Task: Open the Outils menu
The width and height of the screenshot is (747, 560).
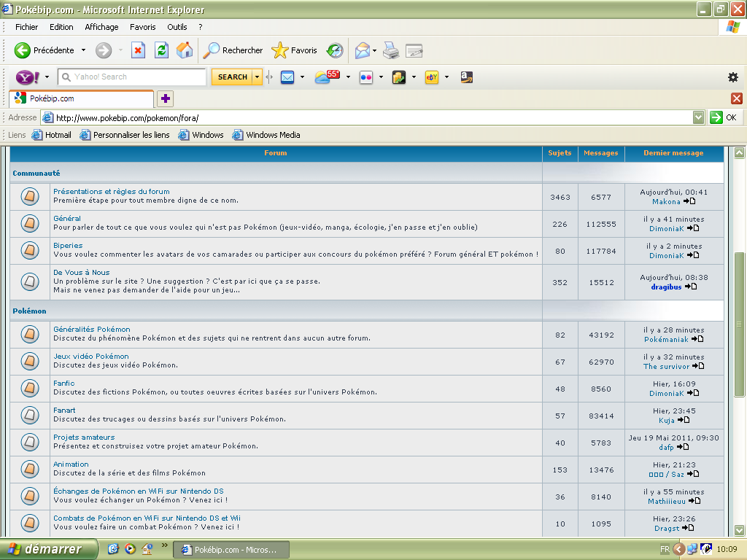Action: point(177,27)
